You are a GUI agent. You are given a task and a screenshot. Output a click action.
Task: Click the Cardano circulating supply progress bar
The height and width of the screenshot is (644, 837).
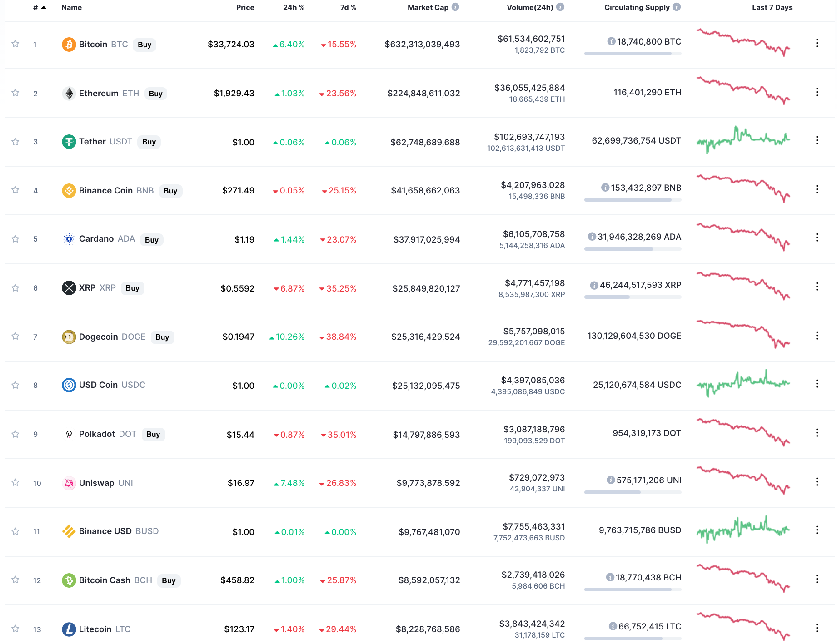tap(633, 249)
